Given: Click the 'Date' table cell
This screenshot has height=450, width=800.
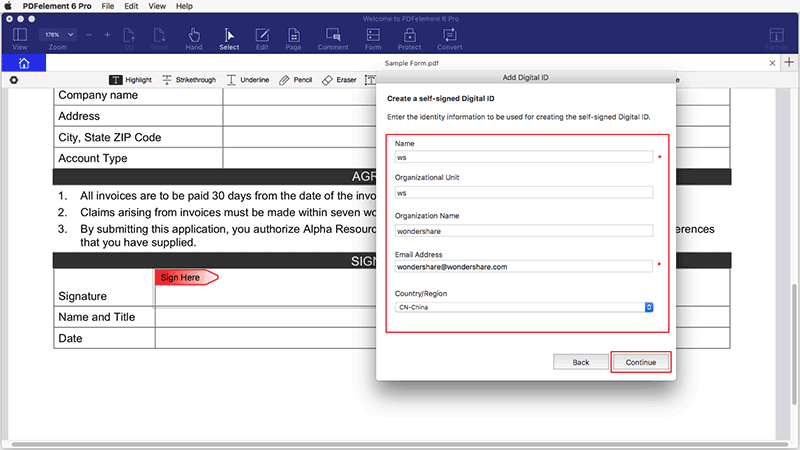Looking at the screenshot, I should pos(104,338).
